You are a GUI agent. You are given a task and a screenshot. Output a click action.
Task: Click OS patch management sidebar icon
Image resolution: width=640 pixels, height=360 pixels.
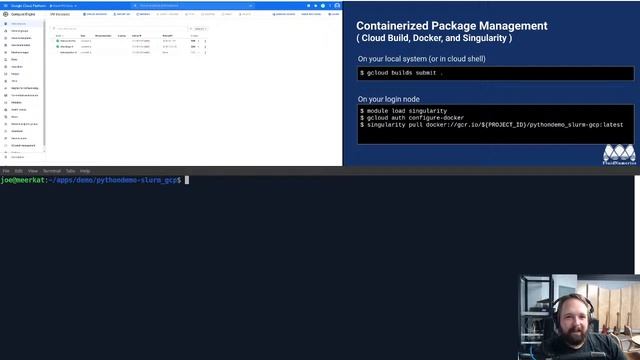pos(6,145)
